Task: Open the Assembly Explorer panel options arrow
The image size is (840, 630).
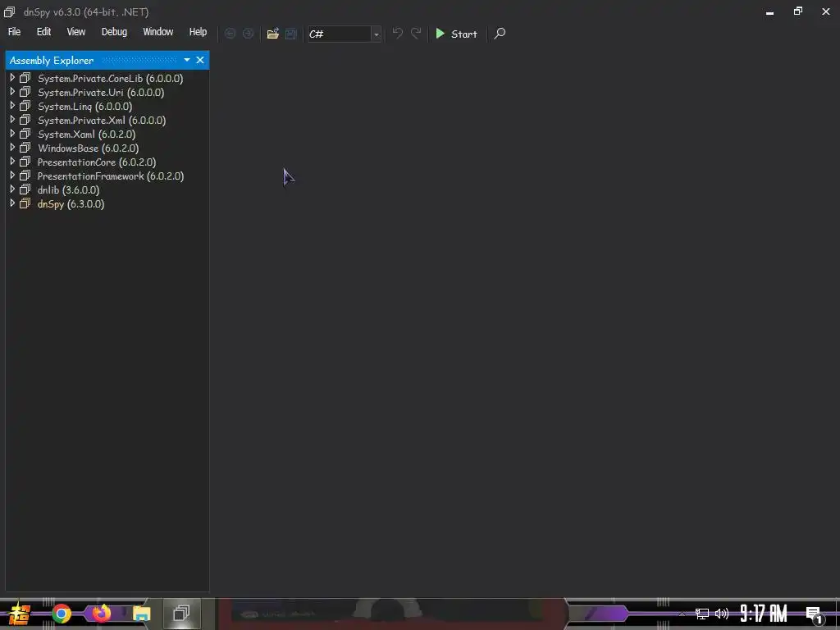Action: pos(187,60)
